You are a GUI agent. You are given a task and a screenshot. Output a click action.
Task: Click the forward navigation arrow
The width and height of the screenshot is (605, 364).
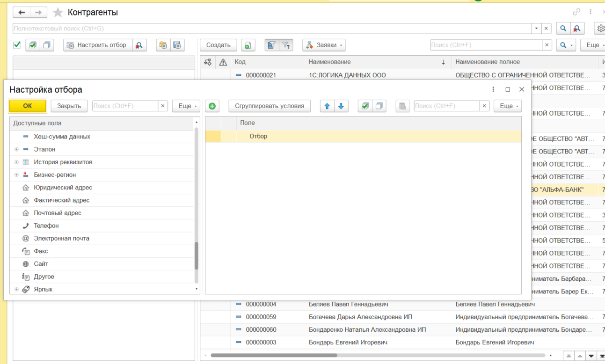[38, 12]
